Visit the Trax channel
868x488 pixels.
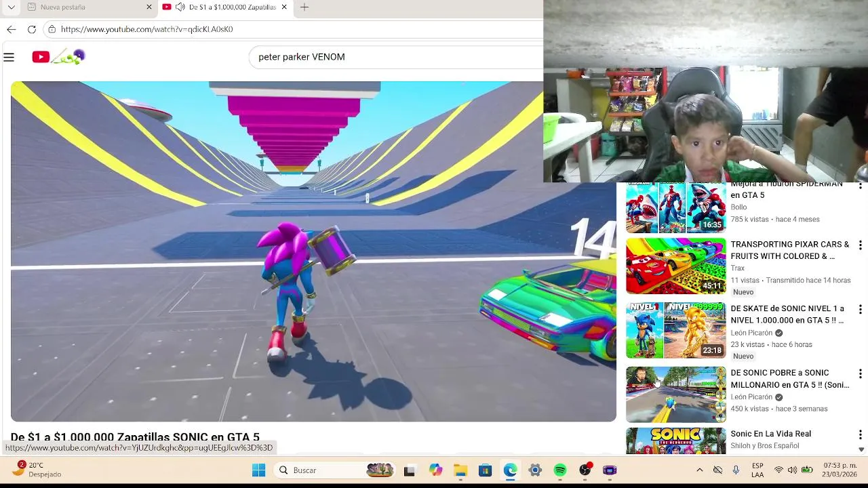(x=737, y=268)
